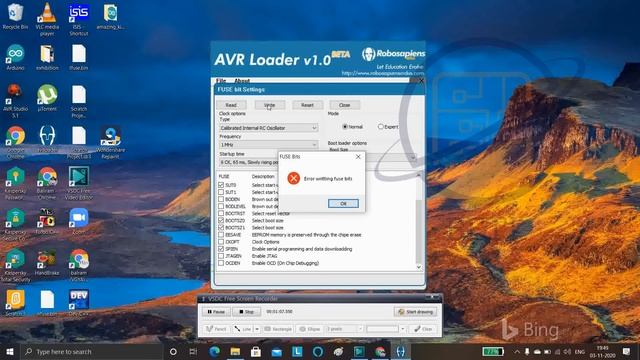Viewport: 640px width, 360px height.
Task: Uncheck the SPIEN fuse checkbox
Action: (x=221, y=249)
